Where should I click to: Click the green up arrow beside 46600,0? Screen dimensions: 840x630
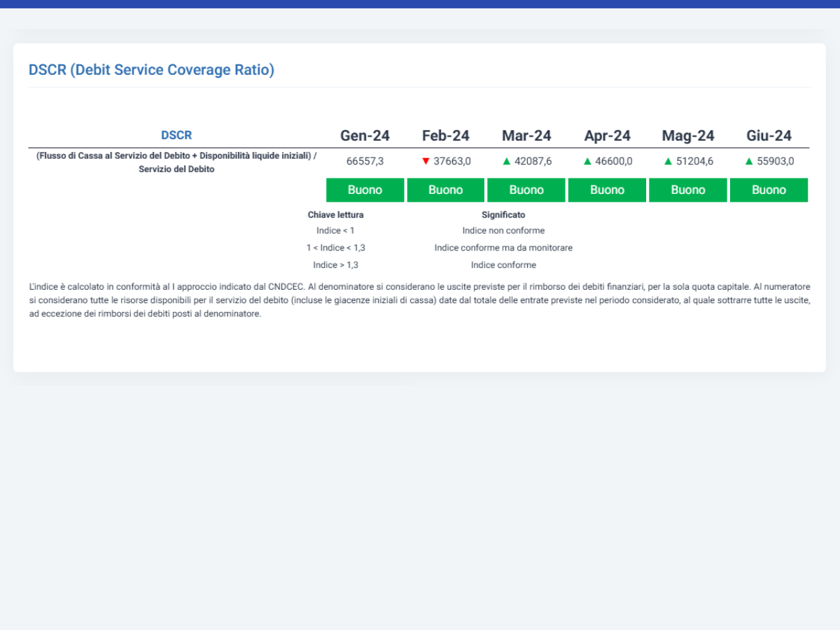pyautogui.click(x=587, y=161)
